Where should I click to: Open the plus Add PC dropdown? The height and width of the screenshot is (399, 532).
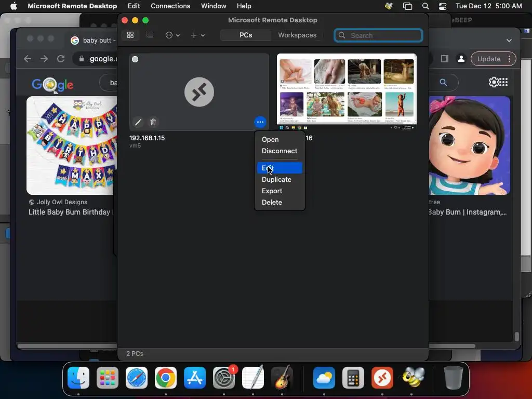[197, 35]
